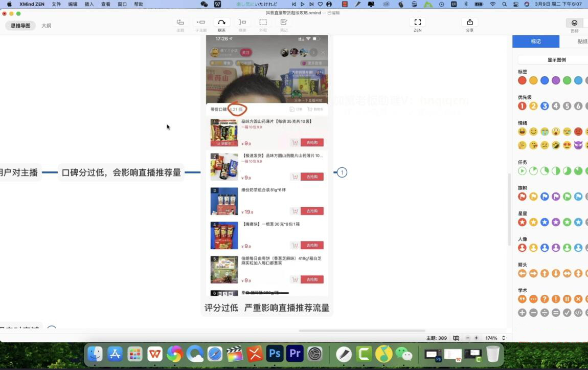588x370 pixels.
Task: Select the red flag marker
Action: 522,197
